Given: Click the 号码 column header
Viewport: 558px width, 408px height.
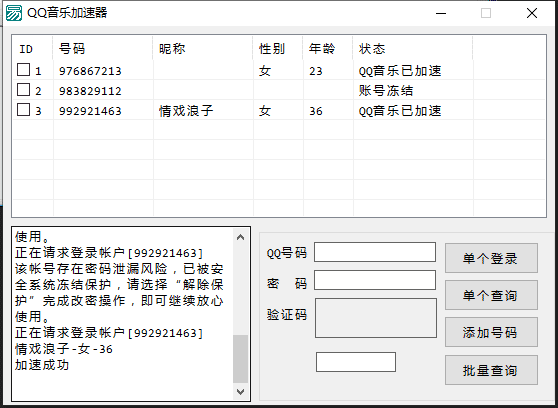Looking at the screenshot, I should pos(103,48).
